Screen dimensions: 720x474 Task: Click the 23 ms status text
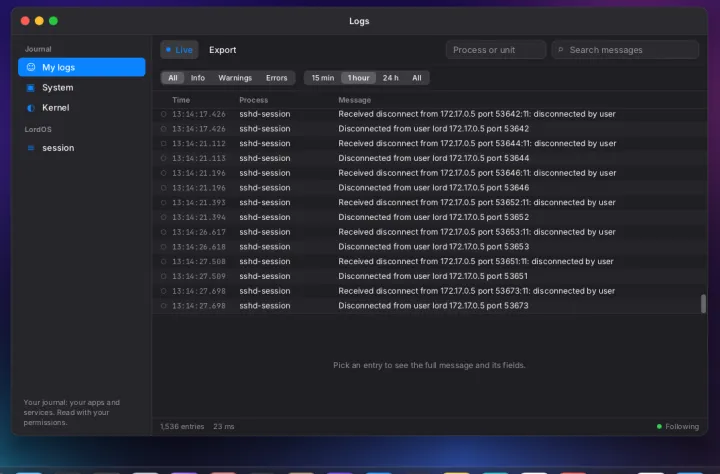click(224, 427)
